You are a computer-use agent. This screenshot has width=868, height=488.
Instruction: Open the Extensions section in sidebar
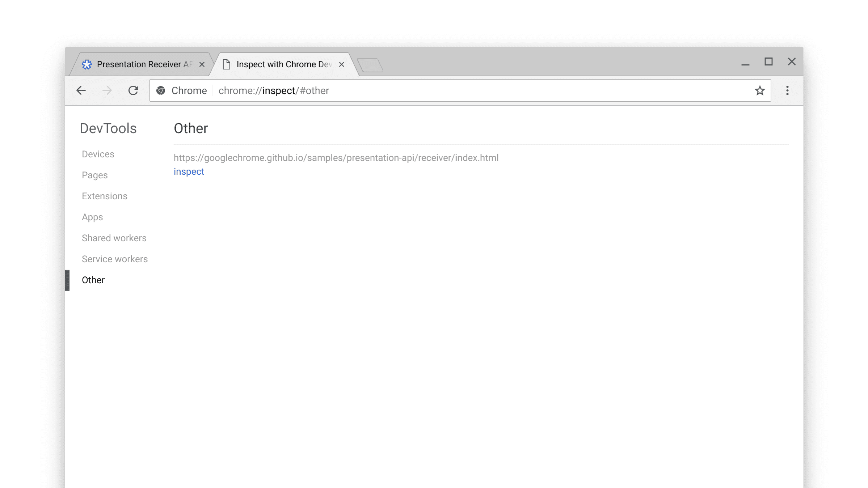104,196
